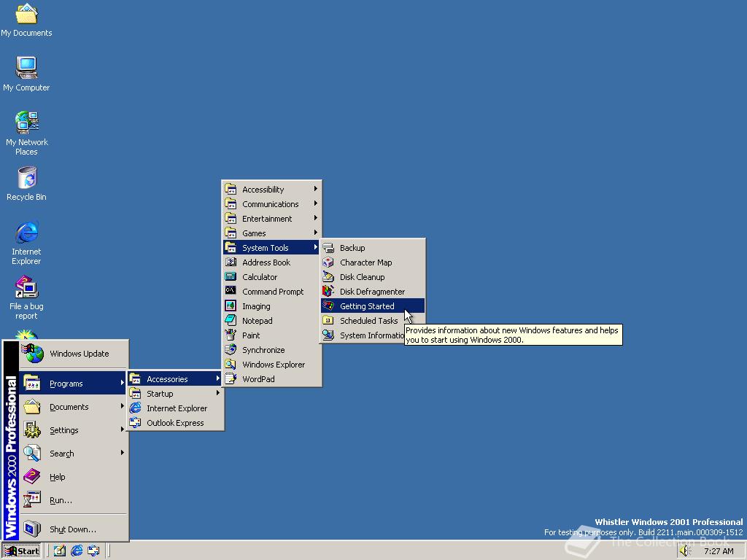The width and height of the screenshot is (747, 560).
Task: Open the Documents submenu
Action: [74, 407]
